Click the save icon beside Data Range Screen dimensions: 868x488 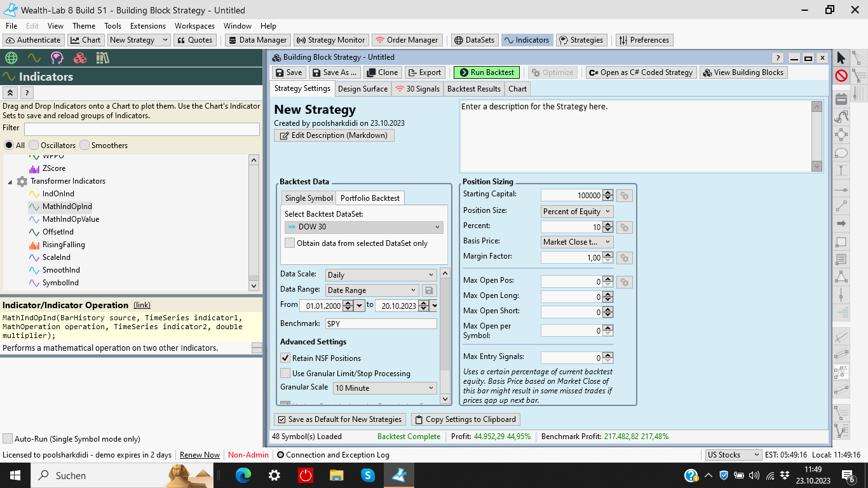429,290
